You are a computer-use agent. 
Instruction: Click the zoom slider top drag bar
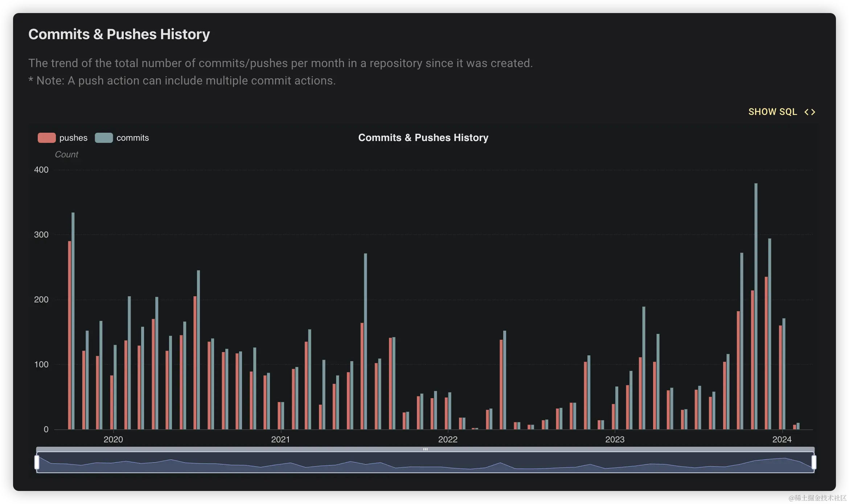click(x=425, y=449)
